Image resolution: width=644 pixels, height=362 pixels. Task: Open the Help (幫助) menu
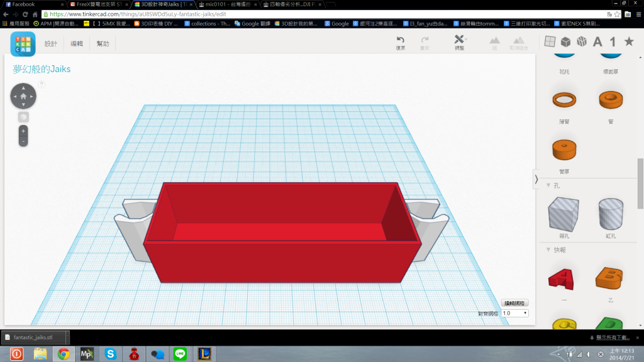tap(103, 43)
